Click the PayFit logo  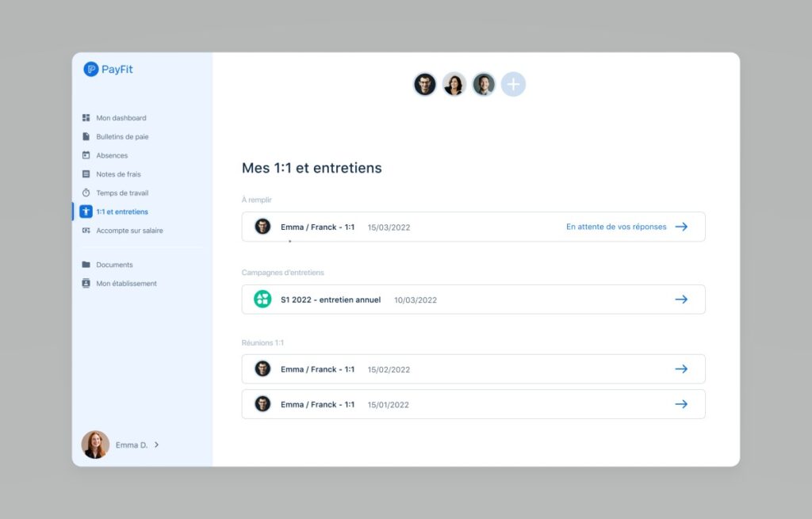[x=107, y=69]
